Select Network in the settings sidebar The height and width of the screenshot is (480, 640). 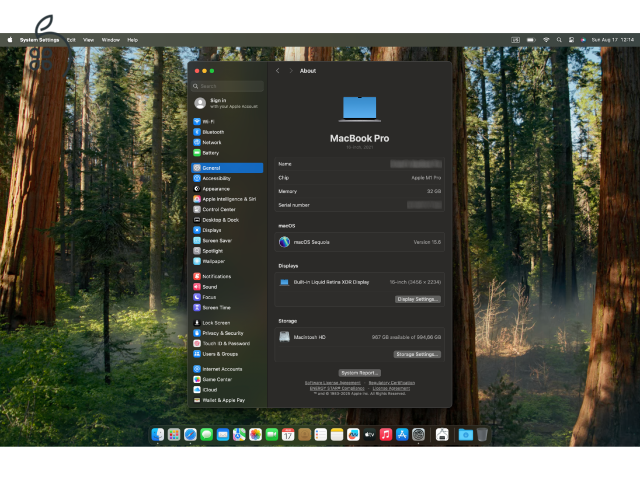coord(227,142)
